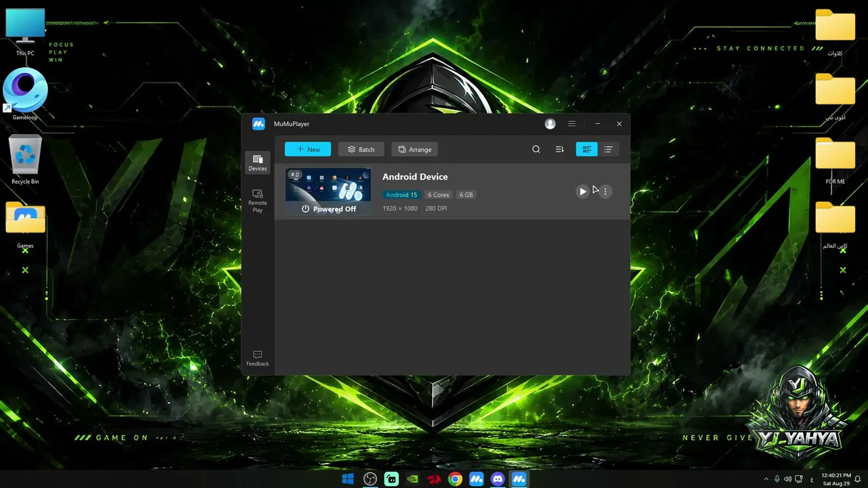
Task: Open the NVIDIA app from taskbar
Action: pyautogui.click(x=412, y=479)
